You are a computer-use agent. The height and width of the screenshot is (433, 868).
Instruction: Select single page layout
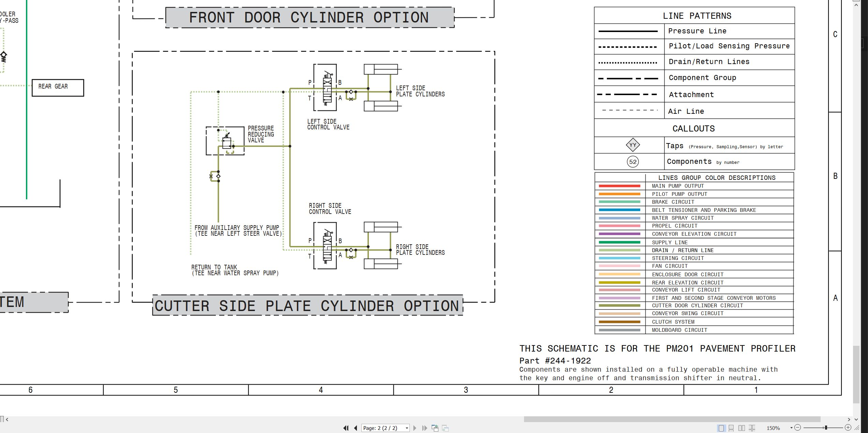tap(721, 428)
